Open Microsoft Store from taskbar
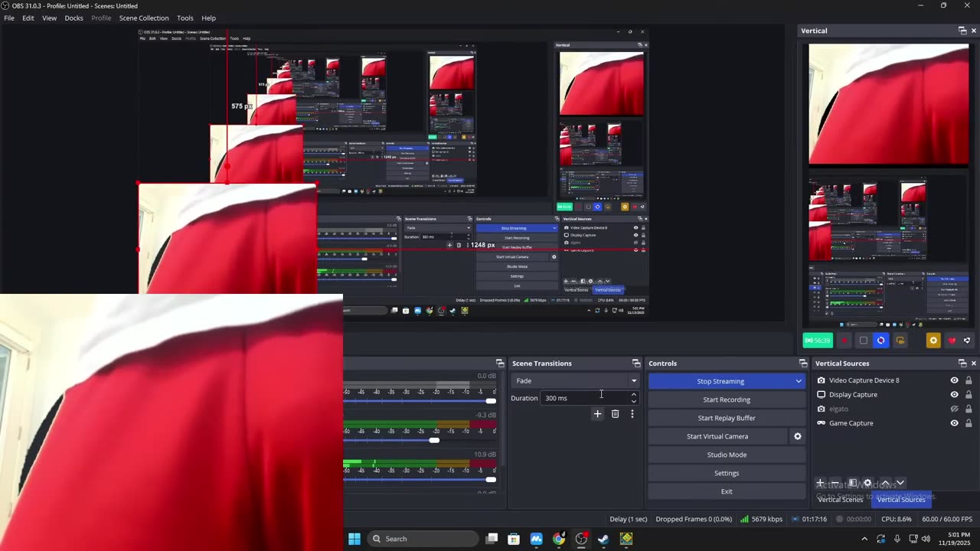Viewport: 980px width, 551px height. coord(514,539)
